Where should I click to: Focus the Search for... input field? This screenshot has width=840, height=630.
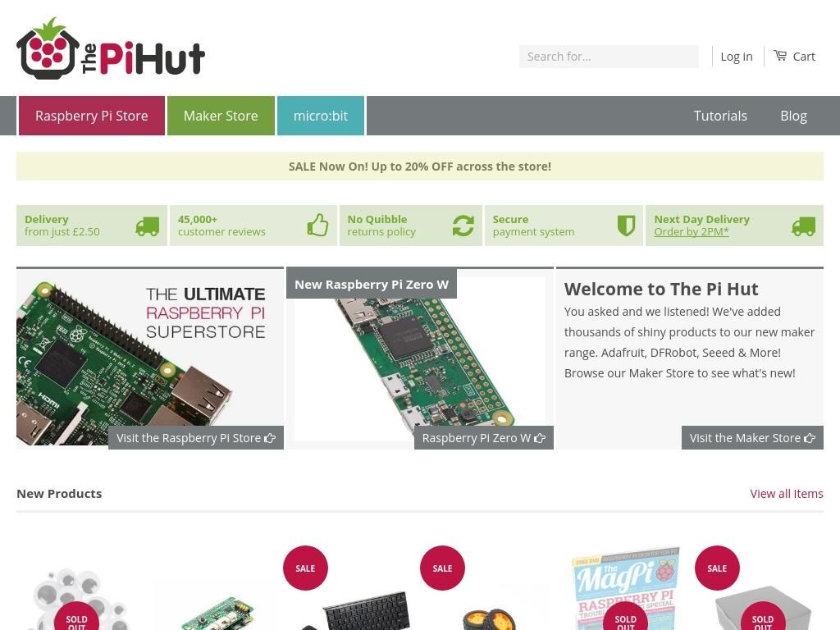pyautogui.click(x=609, y=57)
